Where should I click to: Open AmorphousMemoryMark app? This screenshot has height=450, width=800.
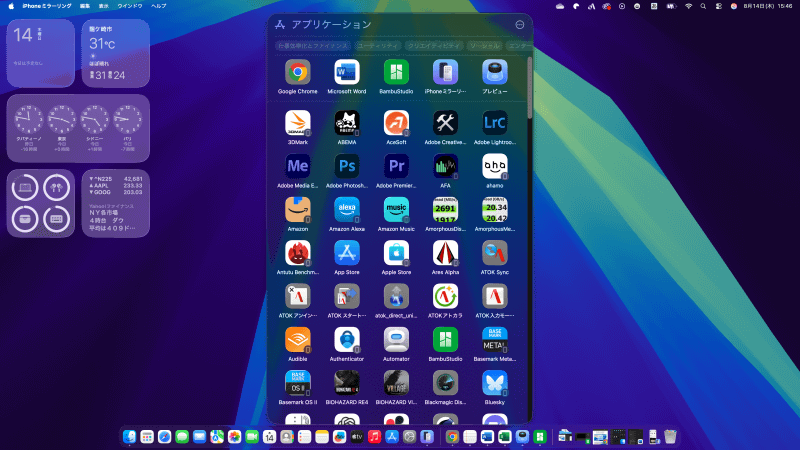point(494,210)
